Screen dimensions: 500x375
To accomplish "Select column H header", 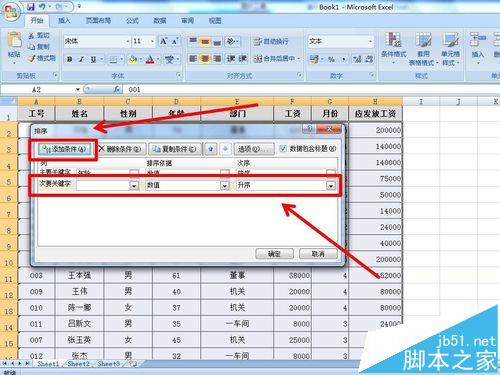I will coord(375,101).
